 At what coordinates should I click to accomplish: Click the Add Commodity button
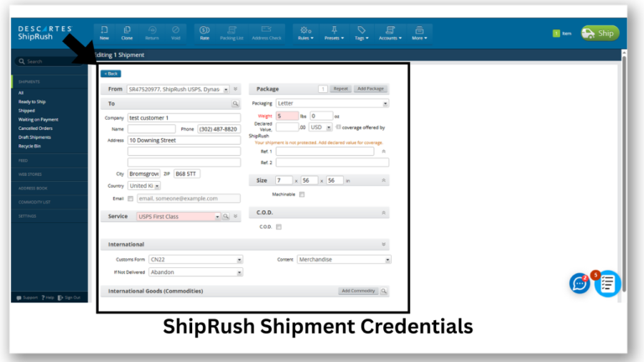click(358, 291)
